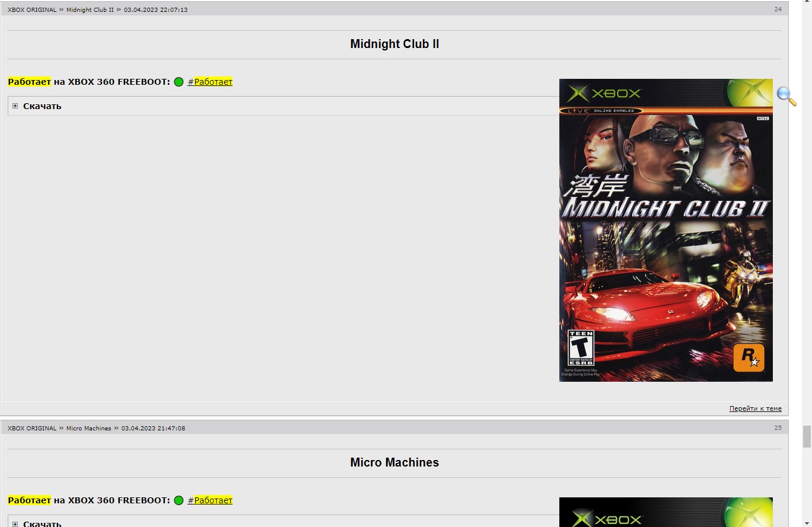Open XBOX ORIGINAL breadcrumb above Micro Machines
The width and height of the screenshot is (812, 527).
(x=32, y=428)
